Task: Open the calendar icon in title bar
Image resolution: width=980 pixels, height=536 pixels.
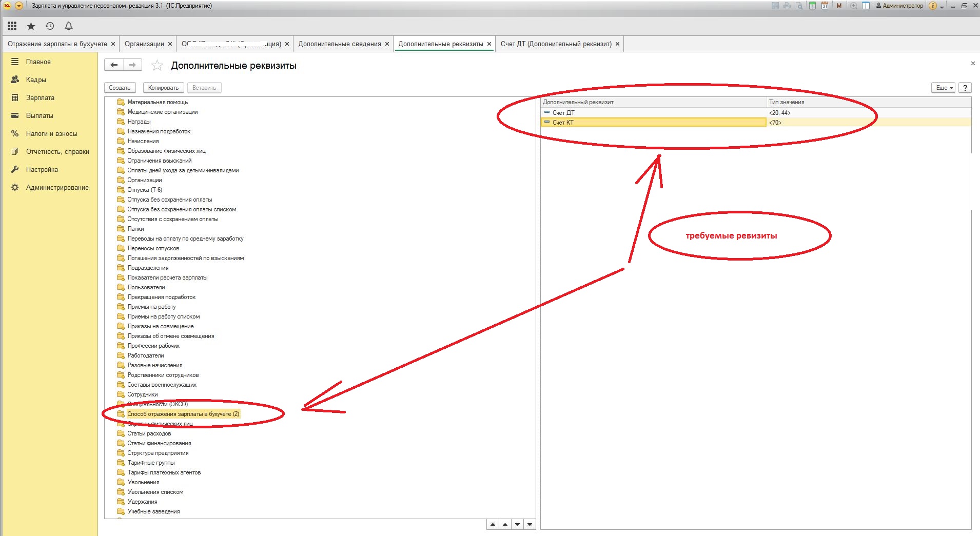Action: 825,6
